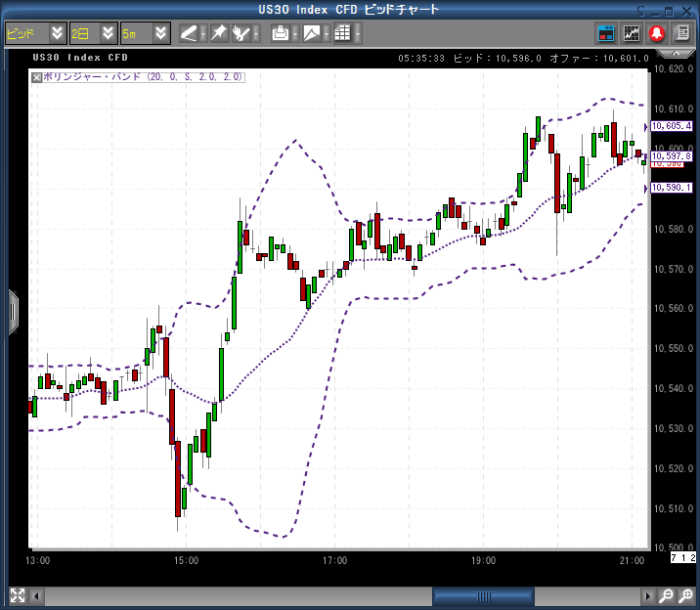Open the 2日 period dropdown
This screenshot has height=610, width=700.
coord(109,33)
